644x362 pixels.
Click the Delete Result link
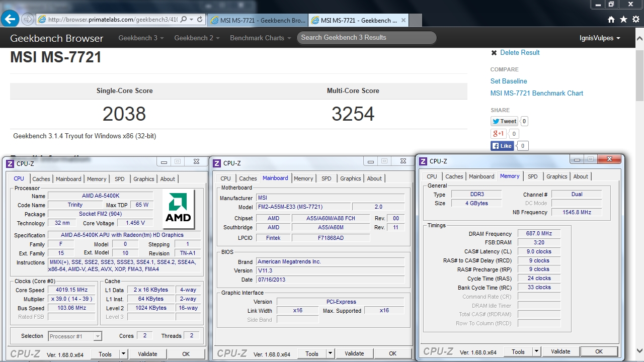coord(520,53)
